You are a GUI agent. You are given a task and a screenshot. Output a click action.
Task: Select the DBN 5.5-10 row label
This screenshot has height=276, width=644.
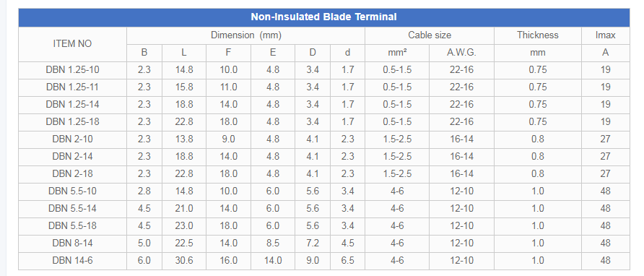coord(72,191)
